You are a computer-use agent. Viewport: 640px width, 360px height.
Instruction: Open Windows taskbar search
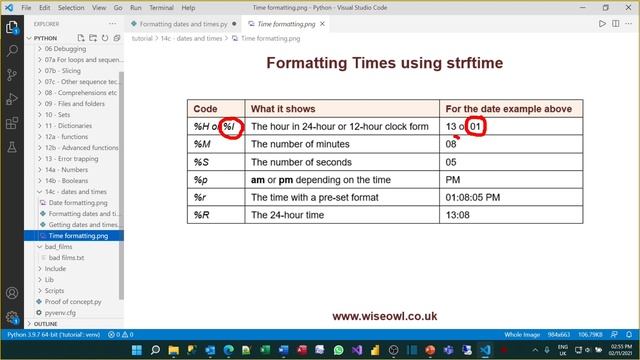pos(155,350)
